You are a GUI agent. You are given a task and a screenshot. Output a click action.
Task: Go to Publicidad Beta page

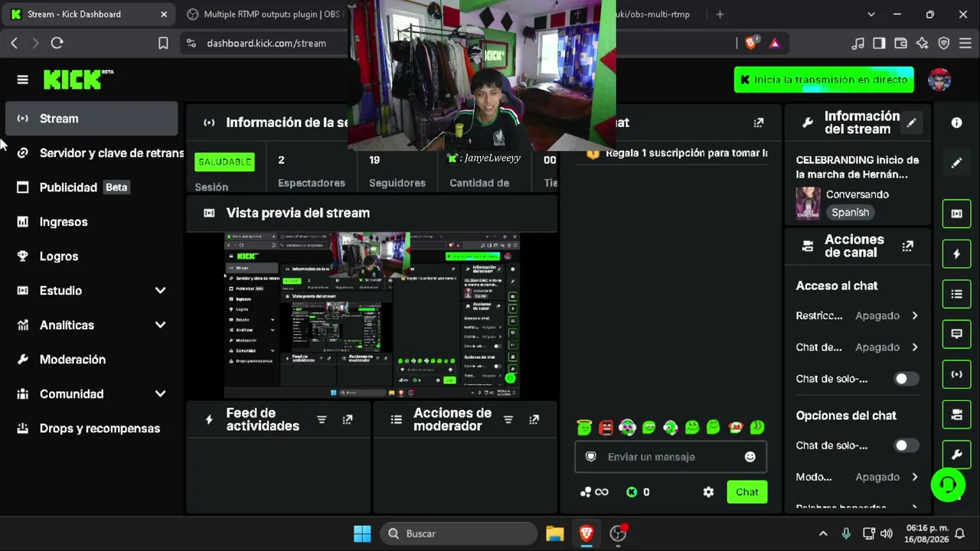pos(91,187)
